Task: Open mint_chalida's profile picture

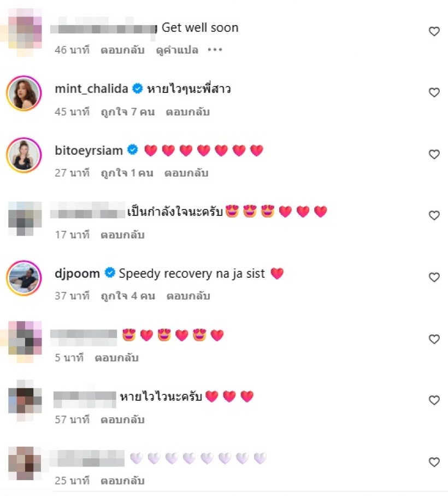Action: point(24,93)
